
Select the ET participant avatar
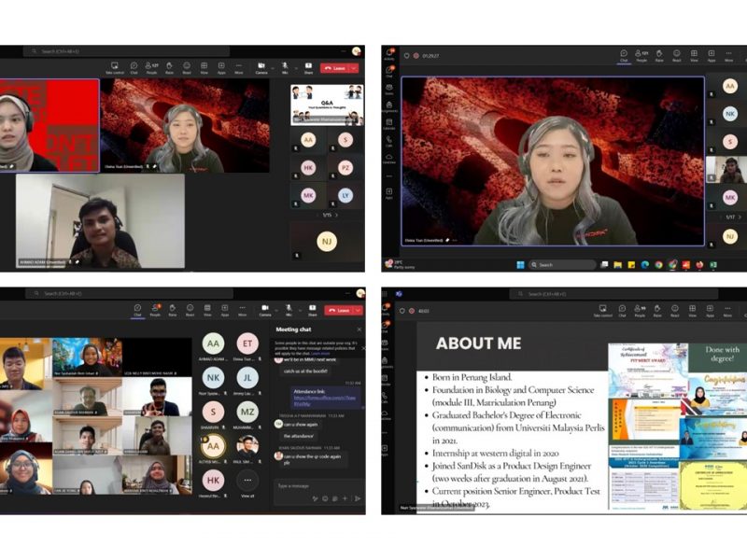coord(247,343)
